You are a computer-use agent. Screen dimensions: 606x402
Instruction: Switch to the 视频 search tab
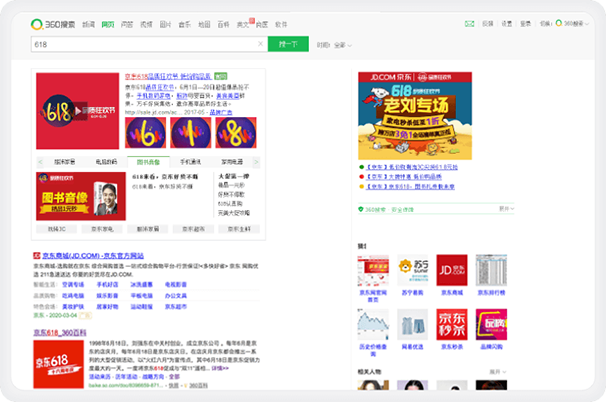click(x=146, y=24)
